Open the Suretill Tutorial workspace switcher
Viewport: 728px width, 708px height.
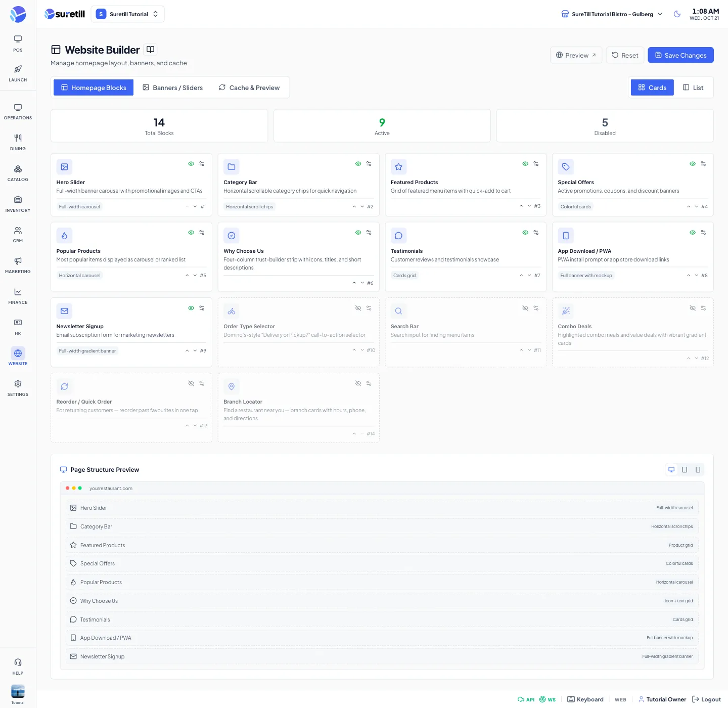[x=127, y=14]
